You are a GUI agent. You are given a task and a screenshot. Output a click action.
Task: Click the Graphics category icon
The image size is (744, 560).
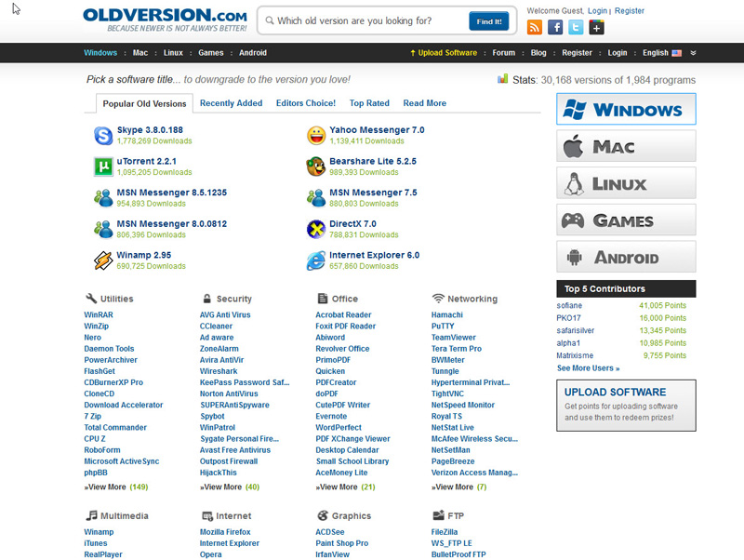click(x=323, y=515)
